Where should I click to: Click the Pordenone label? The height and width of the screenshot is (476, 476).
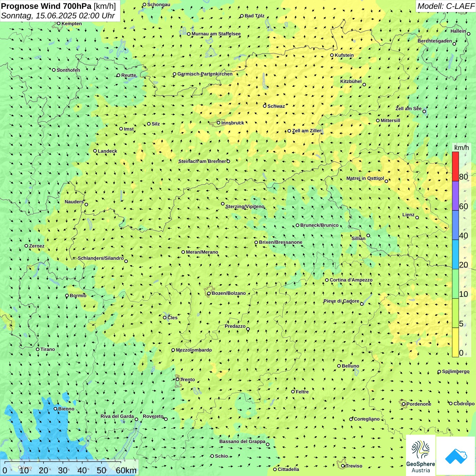click(x=419, y=404)
